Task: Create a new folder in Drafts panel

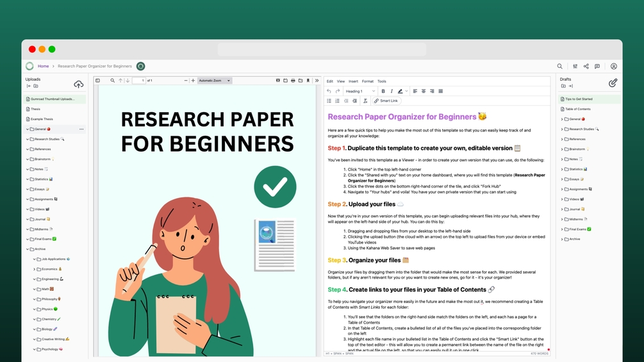Action: tap(563, 86)
